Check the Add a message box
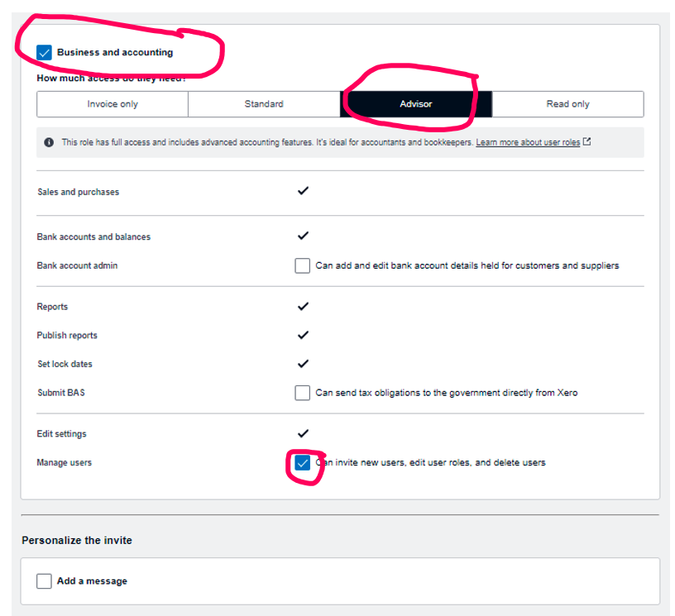 click(x=45, y=581)
